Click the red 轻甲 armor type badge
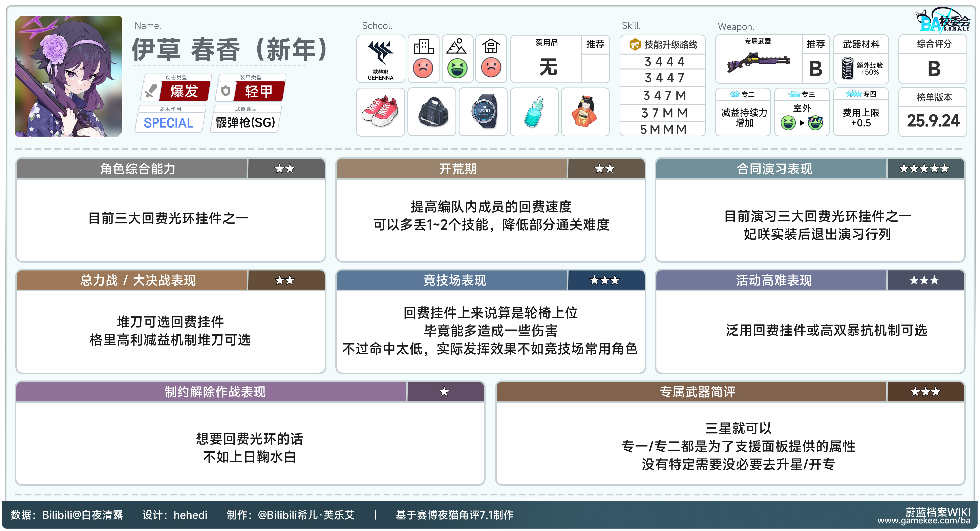 (259, 91)
